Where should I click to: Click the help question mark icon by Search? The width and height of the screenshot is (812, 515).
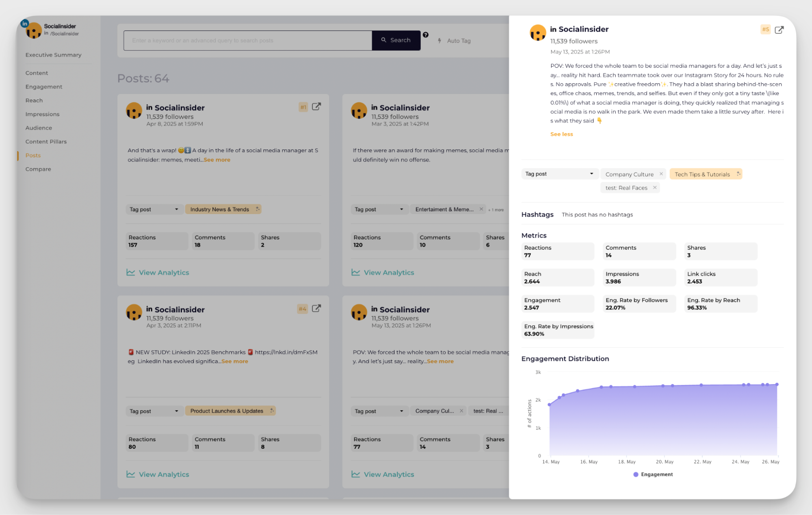(x=425, y=35)
